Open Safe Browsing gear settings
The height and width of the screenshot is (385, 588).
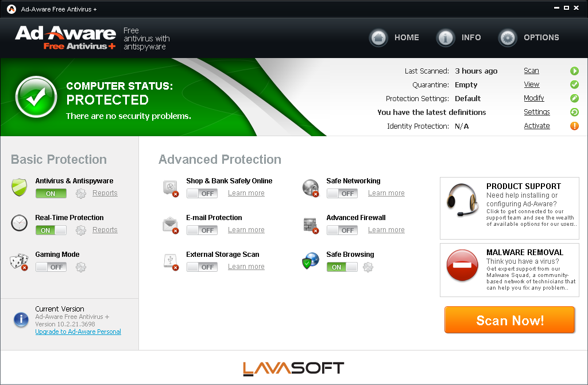[368, 267]
